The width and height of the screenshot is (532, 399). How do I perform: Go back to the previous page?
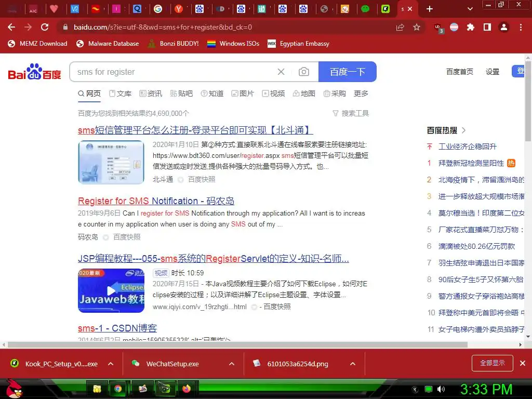pos(11,27)
